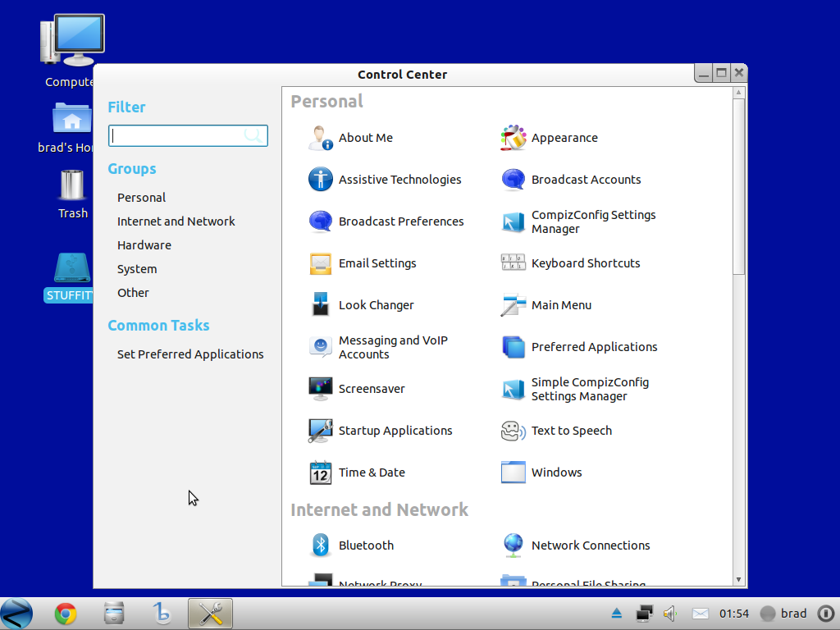Click the clock showing 01:54
The image size is (840, 630).
coord(734,614)
